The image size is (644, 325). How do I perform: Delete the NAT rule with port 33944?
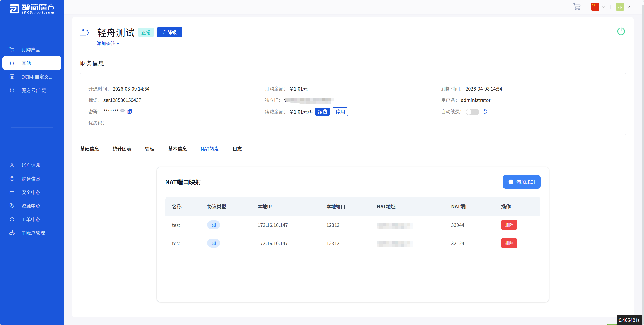coord(509,225)
